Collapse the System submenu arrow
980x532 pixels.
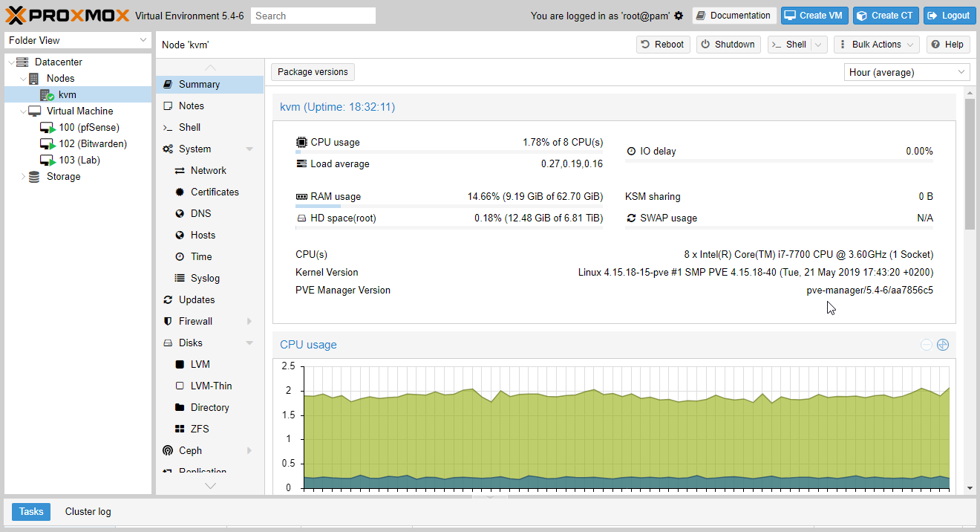(249, 149)
